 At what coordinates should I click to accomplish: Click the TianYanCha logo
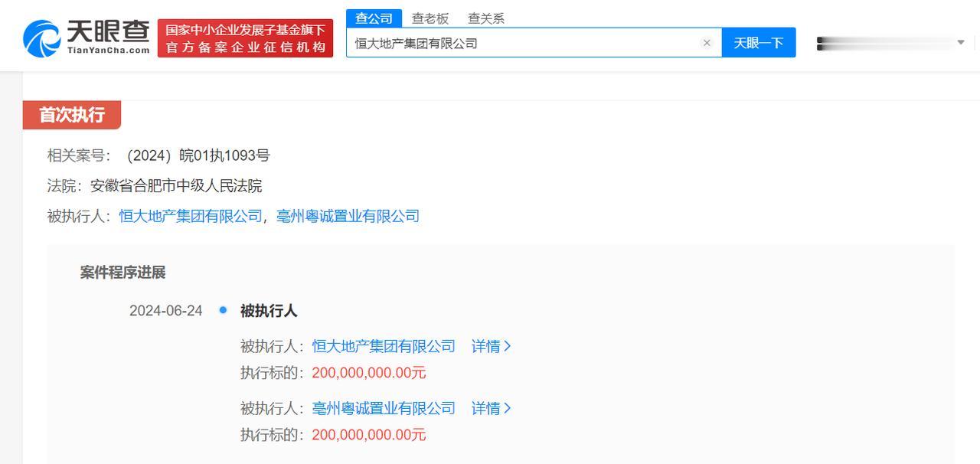point(87,37)
